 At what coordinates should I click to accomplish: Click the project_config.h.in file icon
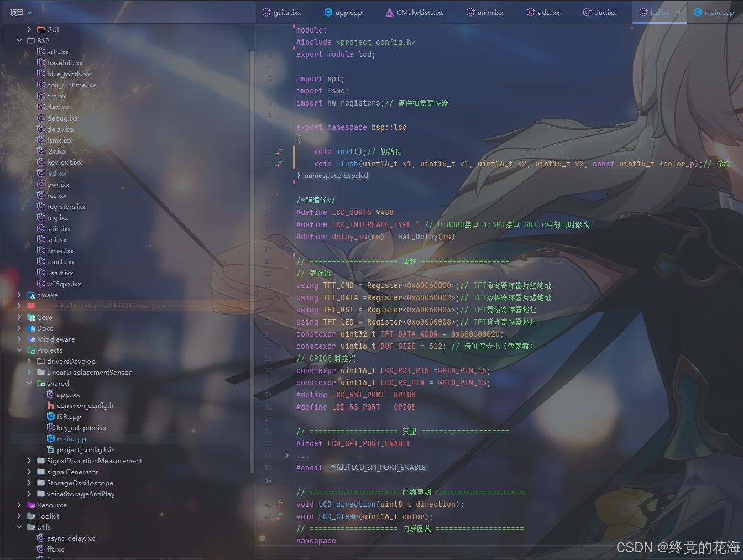[x=51, y=449]
